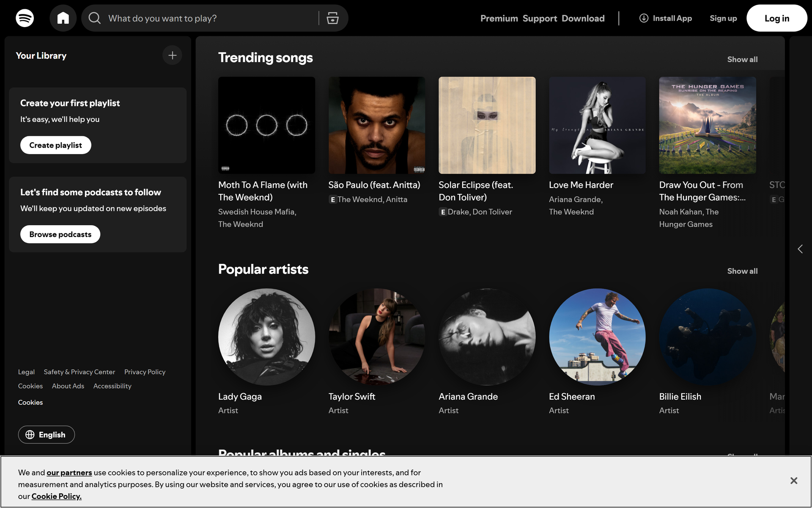812x508 pixels.
Task: Open Moth To A Flame album cover
Action: click(x=266, y=125)
